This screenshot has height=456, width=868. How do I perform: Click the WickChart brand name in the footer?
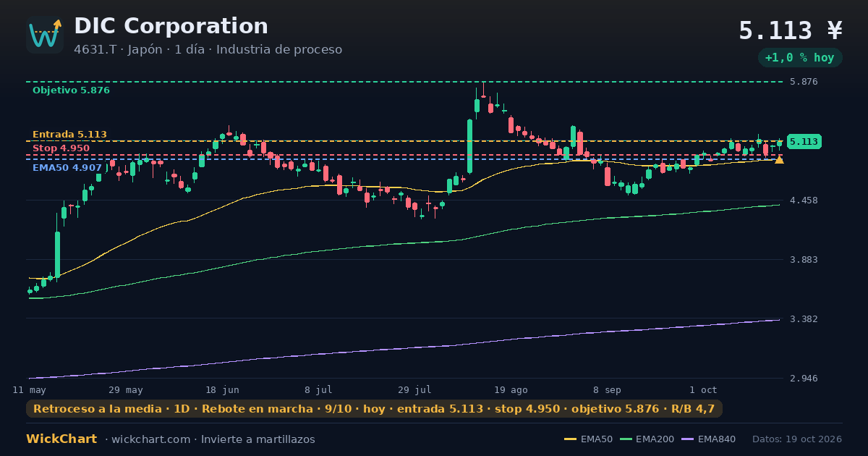tap(61, 439)
